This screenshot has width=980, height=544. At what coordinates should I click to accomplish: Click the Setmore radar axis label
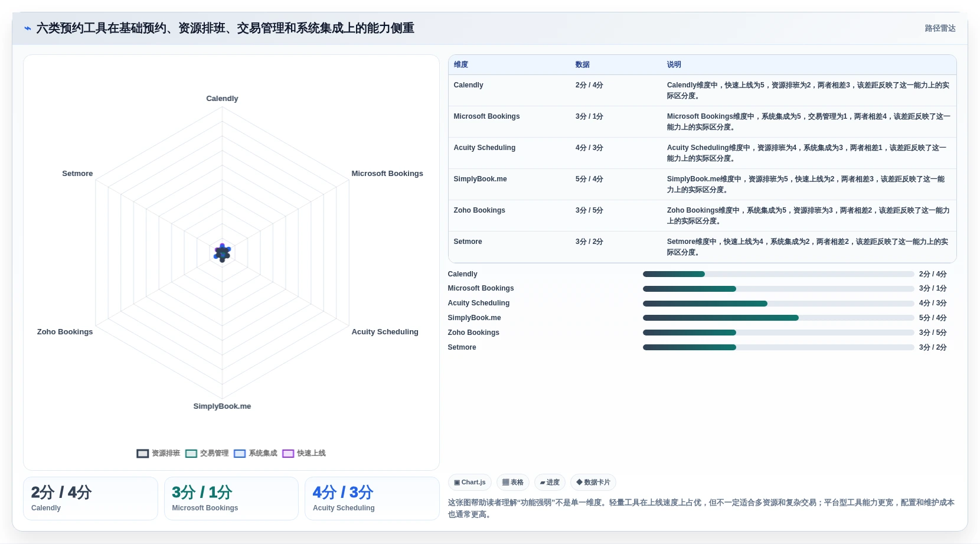[x=77, y=174]
